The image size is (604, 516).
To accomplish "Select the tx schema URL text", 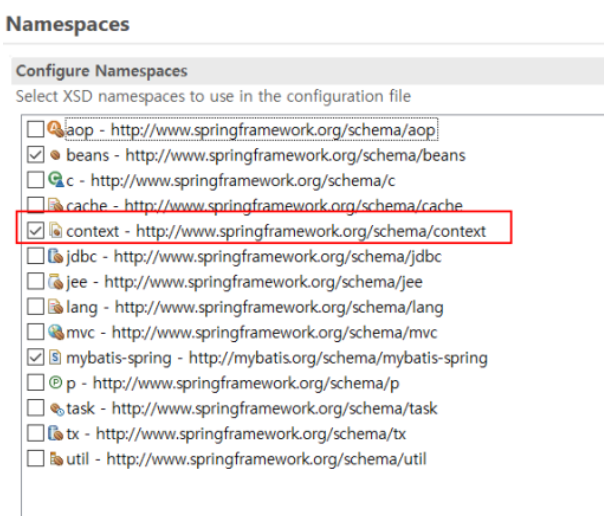I will (251, 434).
